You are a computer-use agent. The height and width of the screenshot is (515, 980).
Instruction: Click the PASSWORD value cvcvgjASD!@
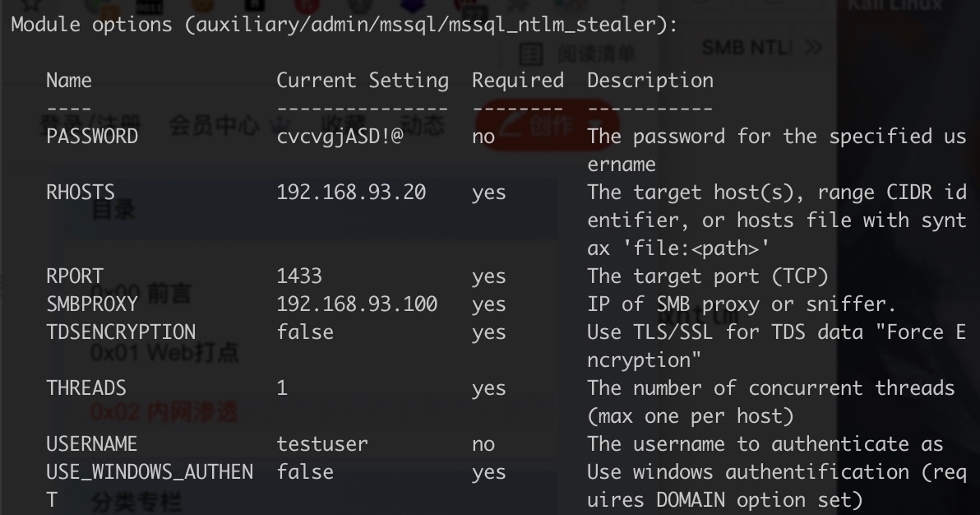[x=340, y=137]
